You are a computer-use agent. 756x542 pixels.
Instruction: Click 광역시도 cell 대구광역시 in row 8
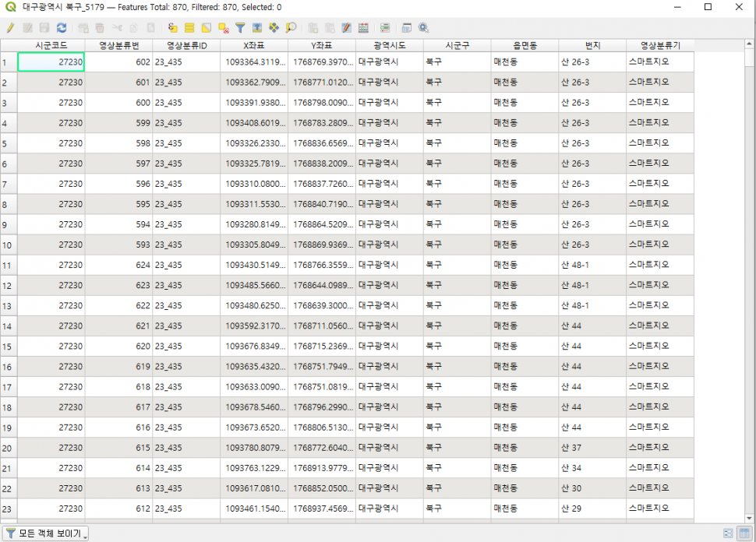[390, 204]
